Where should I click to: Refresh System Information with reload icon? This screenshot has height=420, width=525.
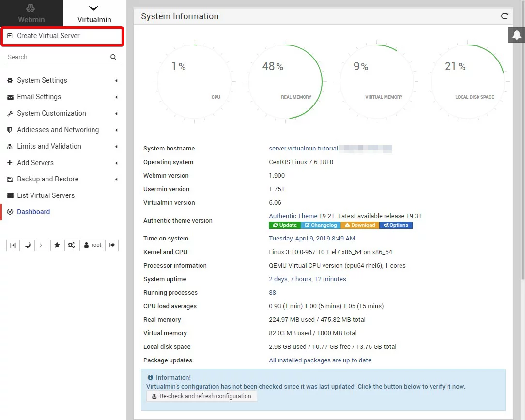coord(504,16)
